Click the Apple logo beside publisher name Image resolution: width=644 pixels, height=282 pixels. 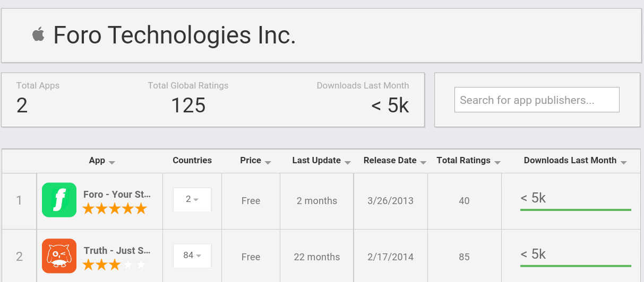[x=38, y=35]
